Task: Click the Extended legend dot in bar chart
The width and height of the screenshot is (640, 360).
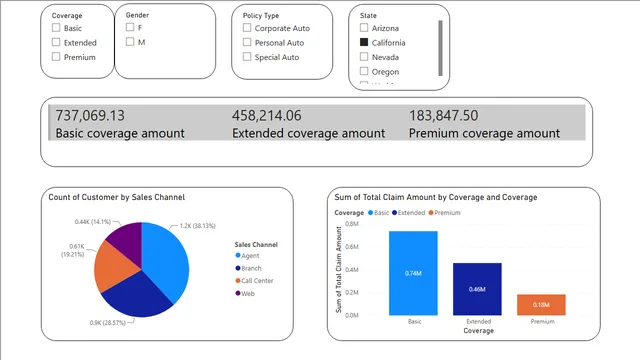Action: click(x=394, y=213)
